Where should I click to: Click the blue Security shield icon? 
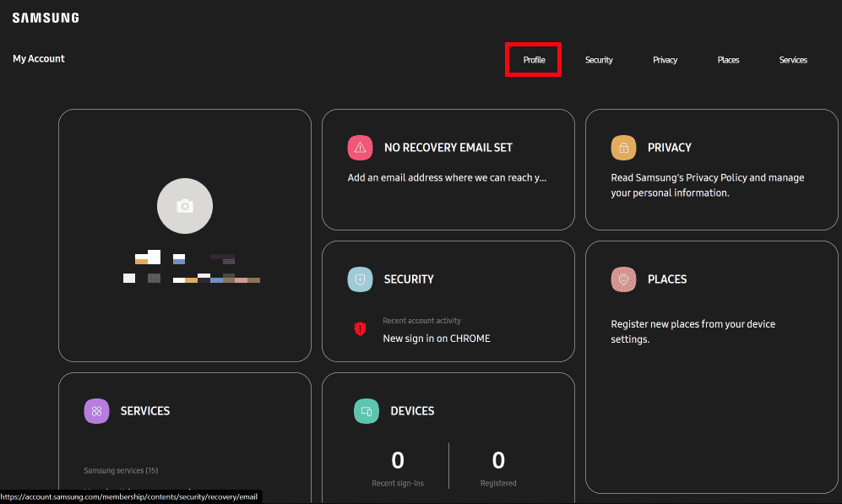coord(361,279)
